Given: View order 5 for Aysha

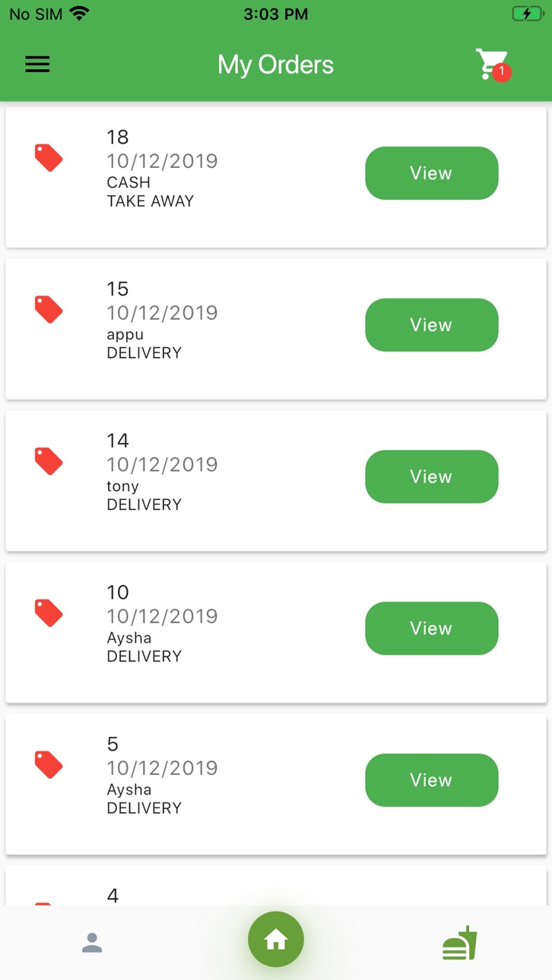Looking at the screenshot, I should (432, 780).
